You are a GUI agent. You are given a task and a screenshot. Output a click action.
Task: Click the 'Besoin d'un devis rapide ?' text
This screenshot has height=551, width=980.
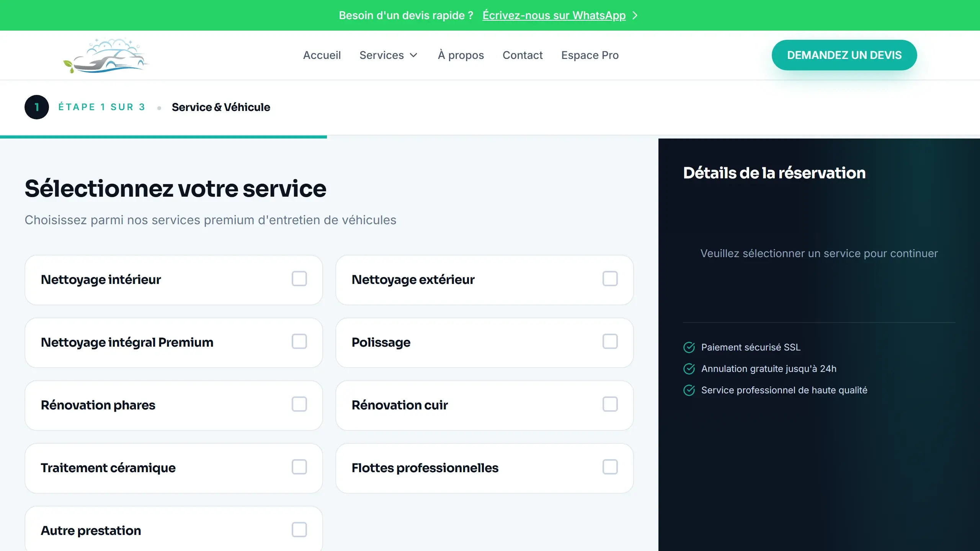406,15
